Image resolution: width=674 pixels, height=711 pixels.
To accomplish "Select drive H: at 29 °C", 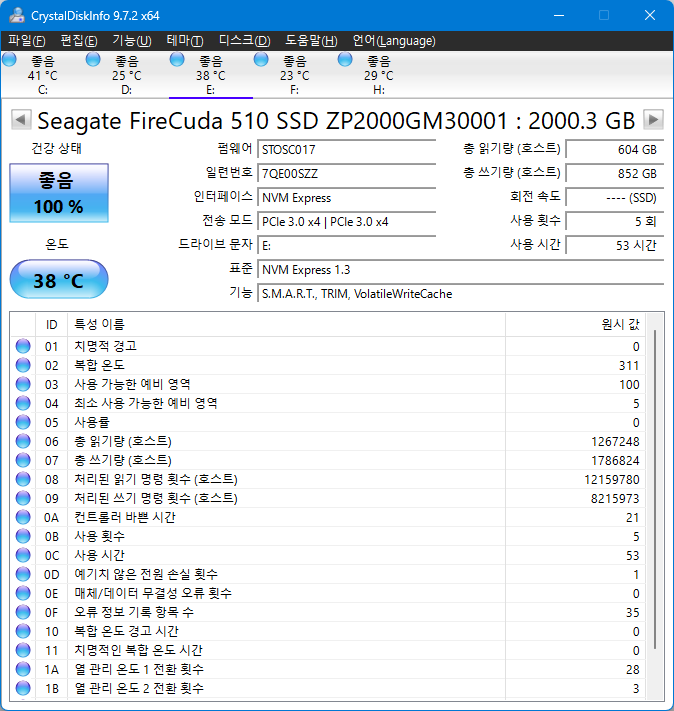I will click(379, 75).
